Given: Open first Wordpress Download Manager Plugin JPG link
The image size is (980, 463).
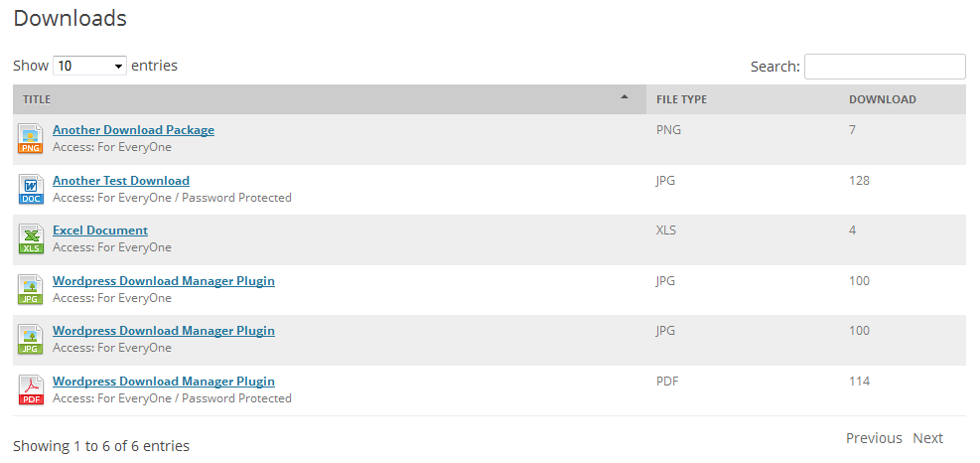Looking at the screenshot, I should (164, 281).
